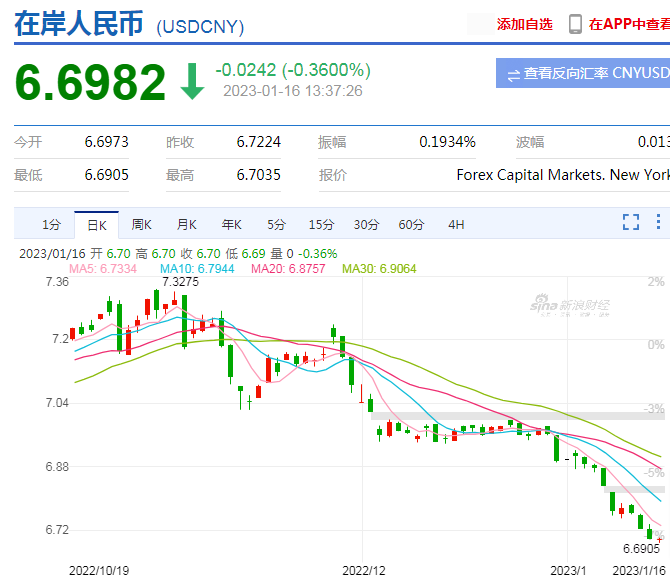Click the fullscreen chart icon

pos(631,222)
